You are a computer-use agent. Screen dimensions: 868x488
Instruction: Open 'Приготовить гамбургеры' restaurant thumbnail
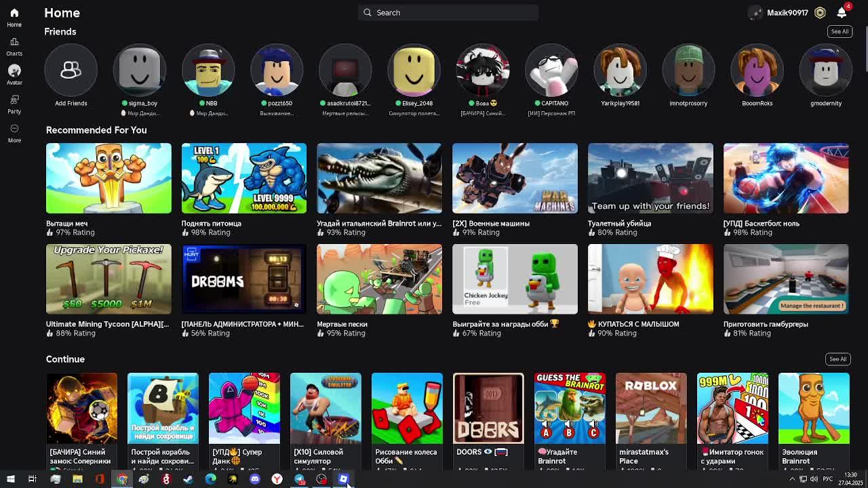786,279
